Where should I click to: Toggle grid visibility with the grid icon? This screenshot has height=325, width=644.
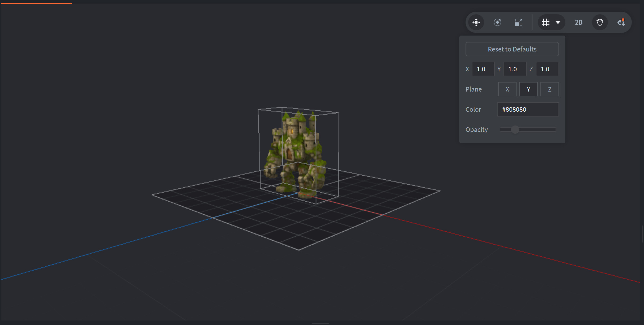(x=546, y=22)
